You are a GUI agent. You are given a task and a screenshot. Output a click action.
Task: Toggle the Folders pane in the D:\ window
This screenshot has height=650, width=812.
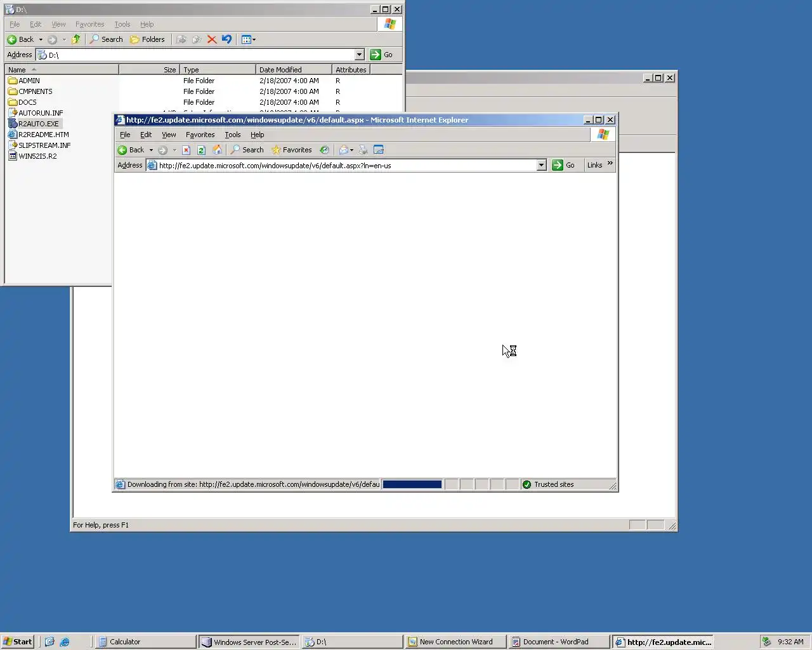pyautogui.click(x=147, y=39)
